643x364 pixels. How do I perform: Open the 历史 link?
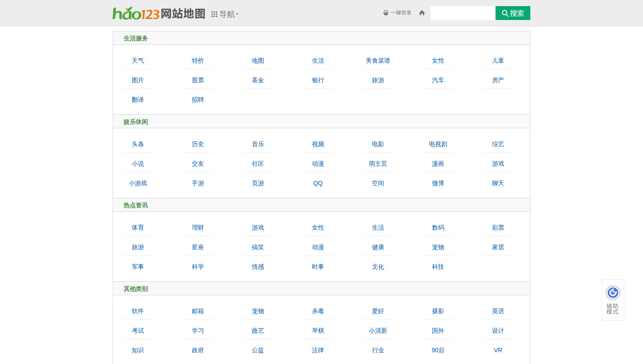[x=198, y=144]
